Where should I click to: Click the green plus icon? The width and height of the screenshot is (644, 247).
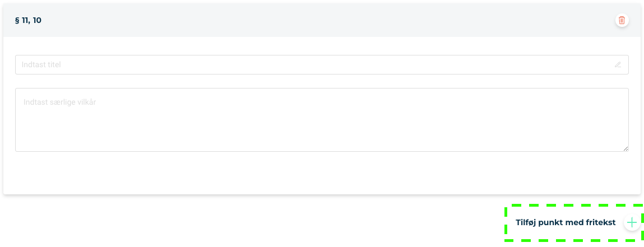click(x=632, y=223)
